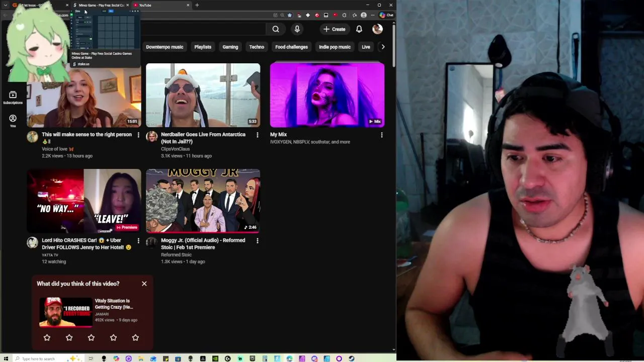Open the You sidebar item

pyautogui.click(x=13, y=121)
